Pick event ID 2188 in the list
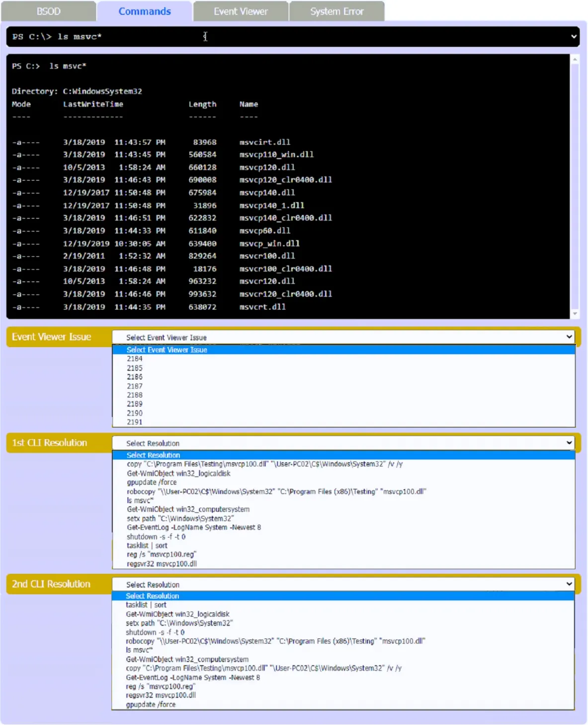Screen dimensions: 588x725 [x=343, y=395]
